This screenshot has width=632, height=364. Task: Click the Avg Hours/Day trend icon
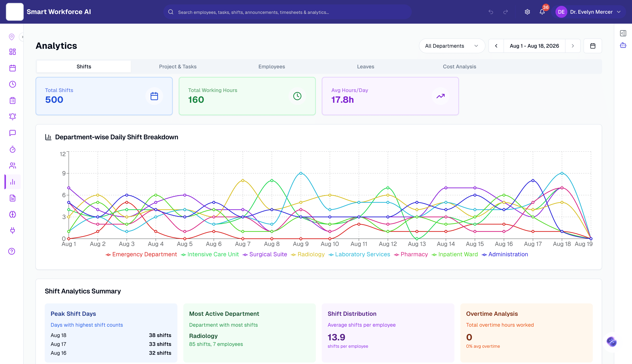(441, 96)
